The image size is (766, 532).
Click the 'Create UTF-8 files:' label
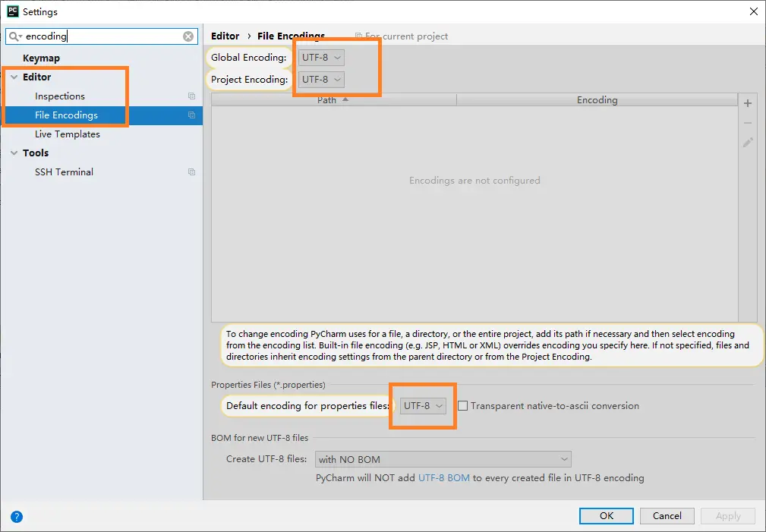(266, 459)
